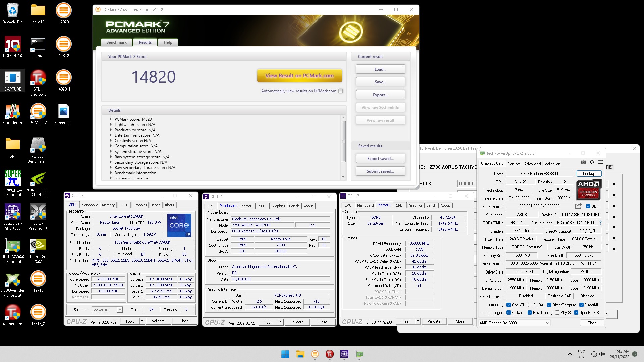Open the screen000 image file
644x362 pixels.
pos(64,114)
